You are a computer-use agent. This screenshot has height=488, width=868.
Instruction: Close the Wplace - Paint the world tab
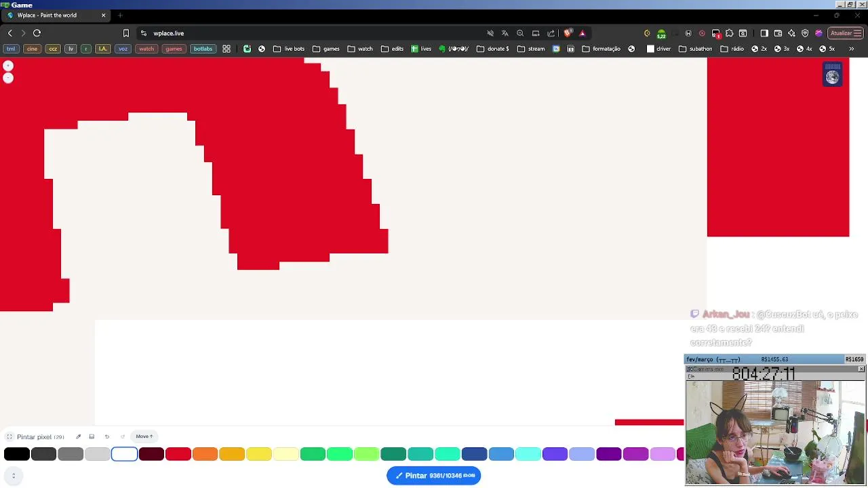pyautogui.click(x=103, y=15)
